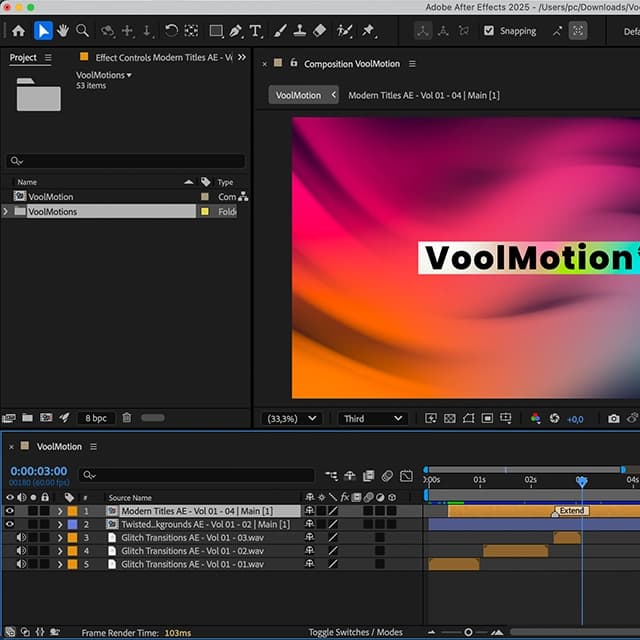Mute audio of Glitch Transitions 02.wav layer
640x640 pixels.
pos(21,551)
